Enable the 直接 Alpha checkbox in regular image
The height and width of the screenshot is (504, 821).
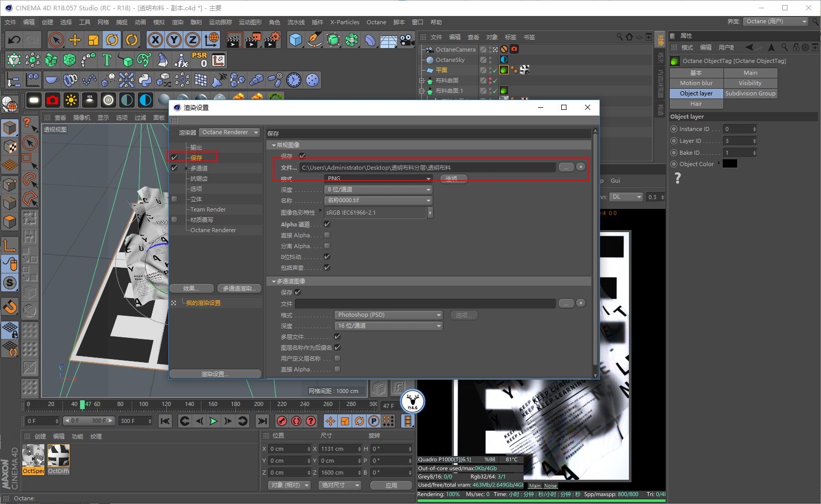coord(327,235)
